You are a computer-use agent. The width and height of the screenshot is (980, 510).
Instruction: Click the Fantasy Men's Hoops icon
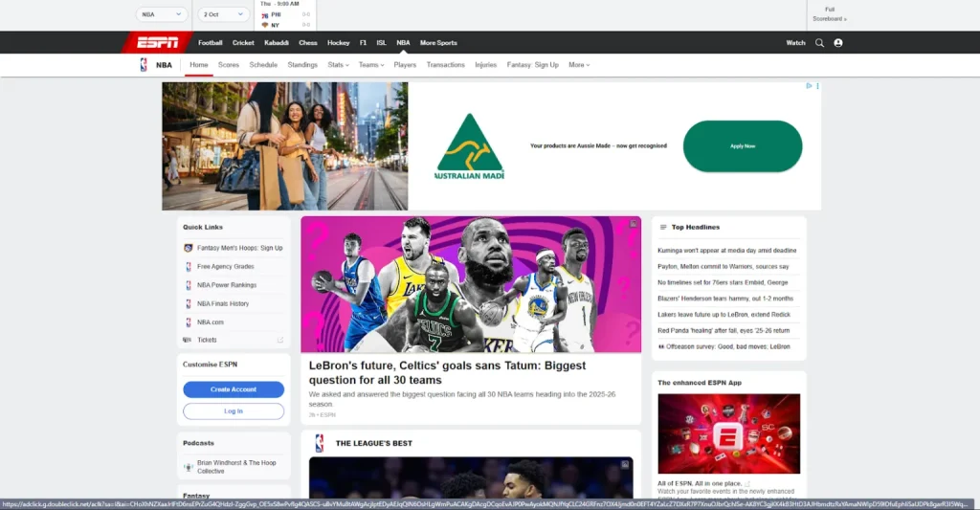pyautogui.click(x=188, y=248)
